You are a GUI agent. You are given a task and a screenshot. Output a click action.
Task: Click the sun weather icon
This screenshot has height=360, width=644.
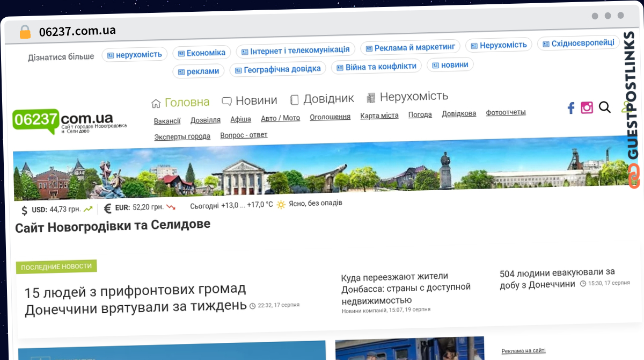pos(281,205)
